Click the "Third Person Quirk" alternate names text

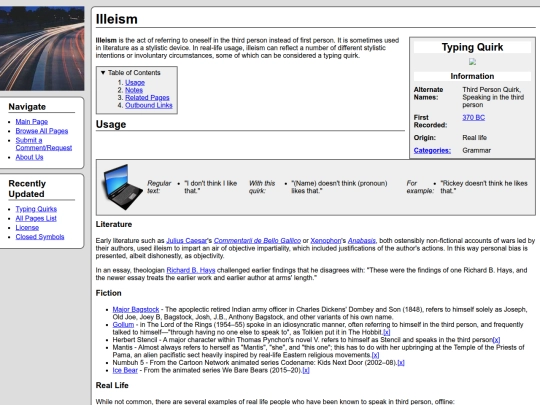click(x=491, y=90)
